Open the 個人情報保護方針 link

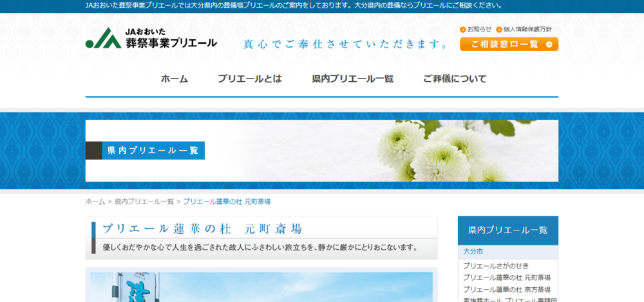pos(527,29)
